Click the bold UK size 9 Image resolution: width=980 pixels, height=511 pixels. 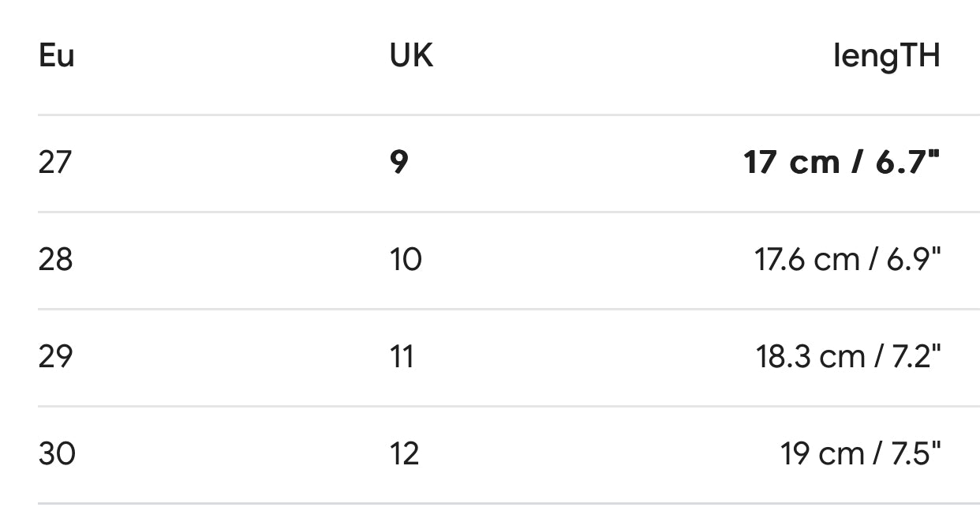tap(399, 163)
